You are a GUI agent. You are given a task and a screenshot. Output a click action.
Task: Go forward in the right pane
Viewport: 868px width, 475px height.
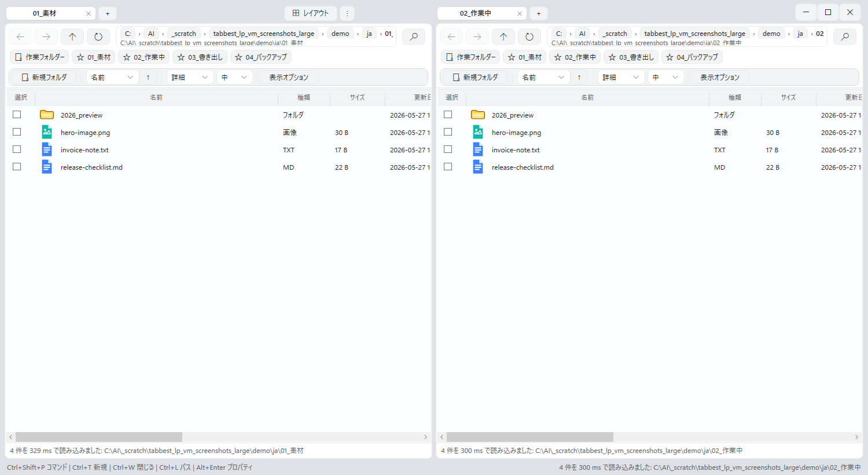pos(477,36)
